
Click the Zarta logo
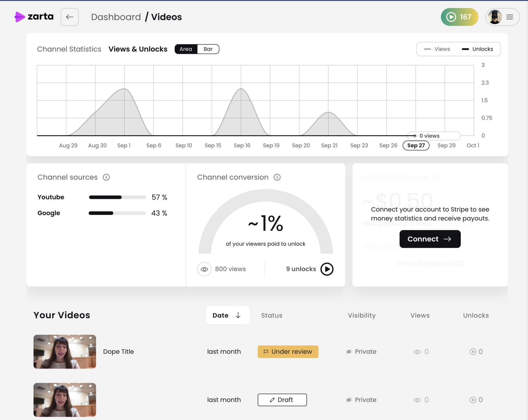click(34, 17)
